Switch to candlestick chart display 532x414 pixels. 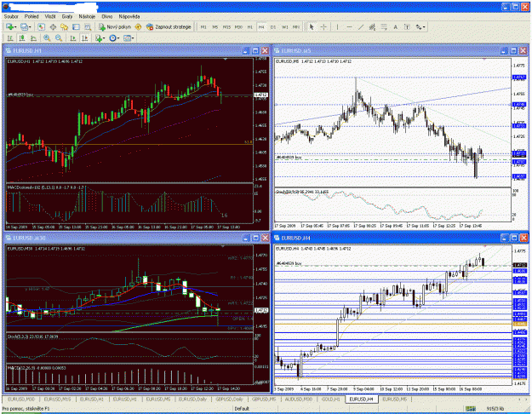pos(22,38)
